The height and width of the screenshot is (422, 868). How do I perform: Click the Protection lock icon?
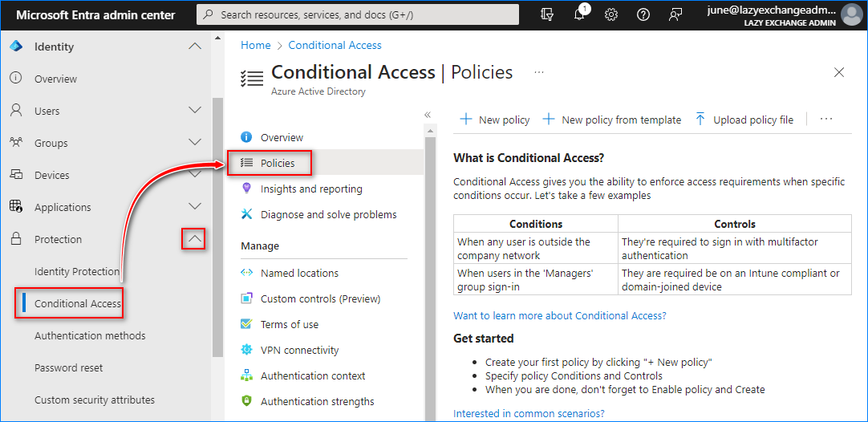click(x=16, y=239)
